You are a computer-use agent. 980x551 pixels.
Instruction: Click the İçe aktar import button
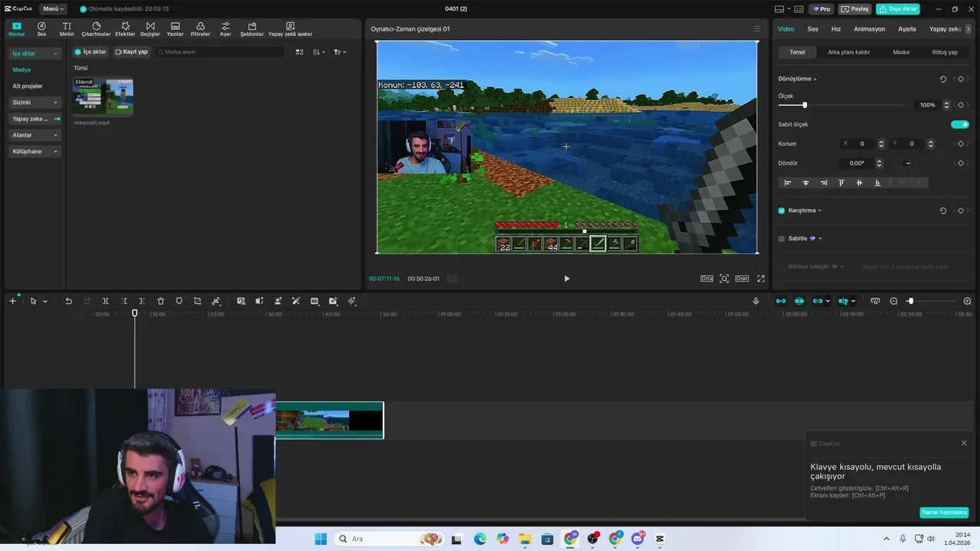point(90,52)
